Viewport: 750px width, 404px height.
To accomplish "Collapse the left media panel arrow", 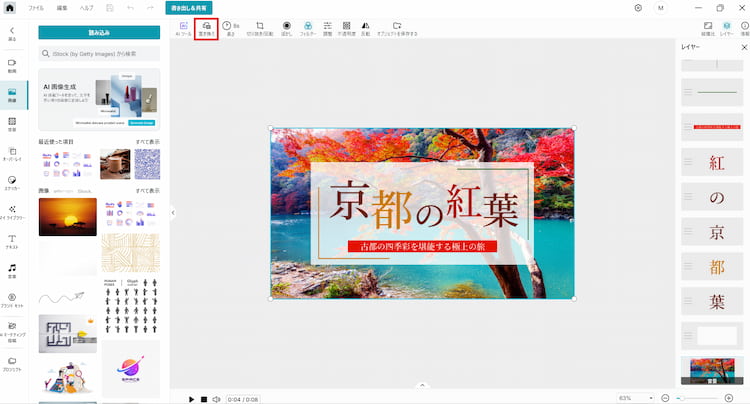I will [173, 213].
